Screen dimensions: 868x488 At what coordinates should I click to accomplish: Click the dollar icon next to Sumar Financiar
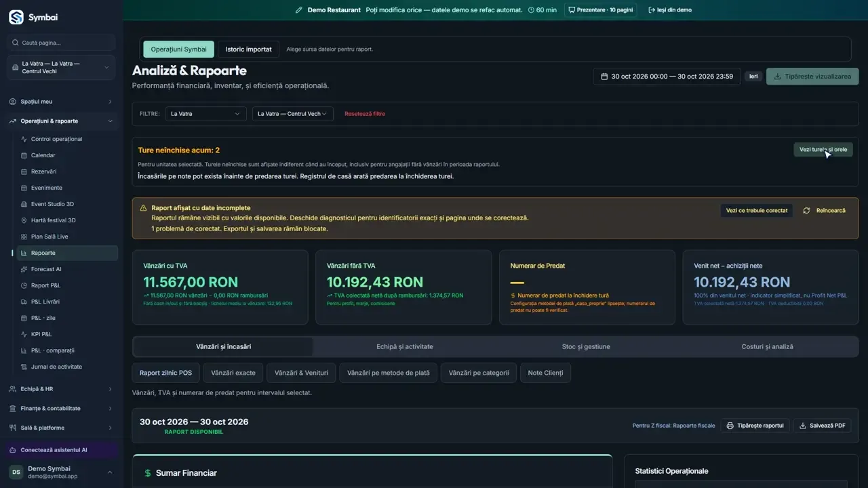(x=147, y=473)
